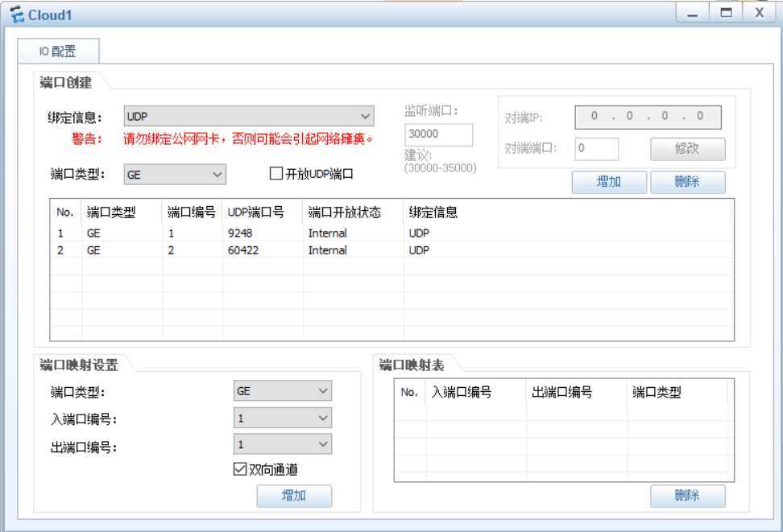Click the 增加 button under 对端IP settings
Viewport: 783px width, 532px height.
click(x=608, y=182)
